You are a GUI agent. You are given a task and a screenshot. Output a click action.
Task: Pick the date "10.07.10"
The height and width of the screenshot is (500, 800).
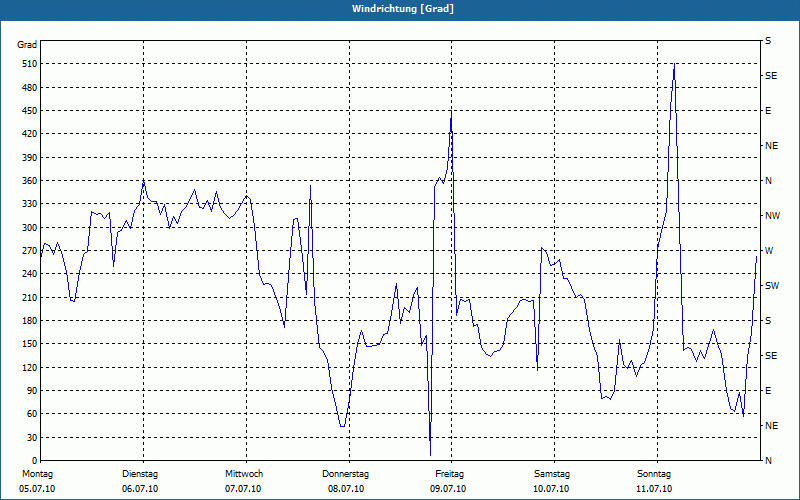coord(551,489)
